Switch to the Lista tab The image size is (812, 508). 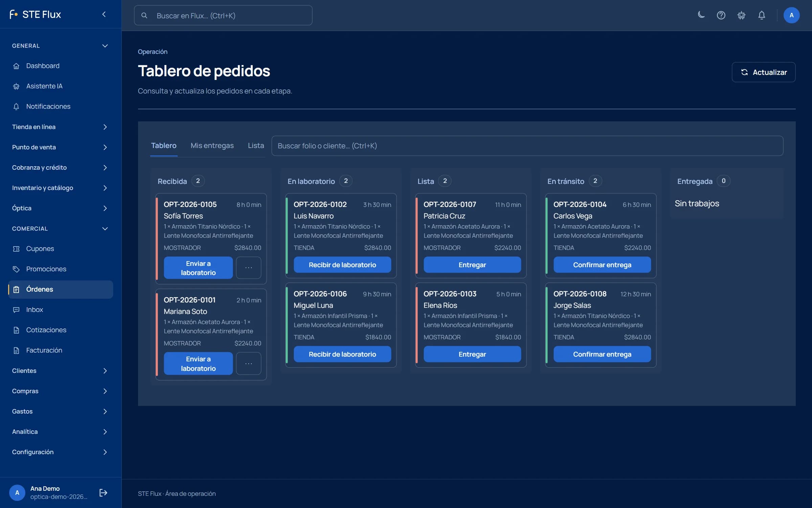[x=256, y=146]
